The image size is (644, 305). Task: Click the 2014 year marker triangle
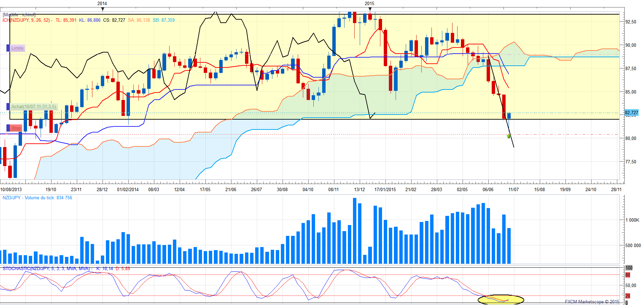103,9
